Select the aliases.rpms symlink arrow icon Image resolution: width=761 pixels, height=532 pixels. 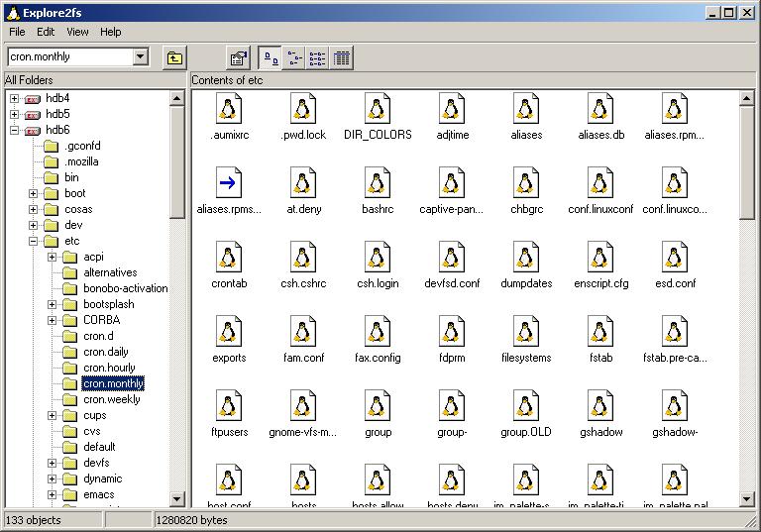tap(229, 182)
